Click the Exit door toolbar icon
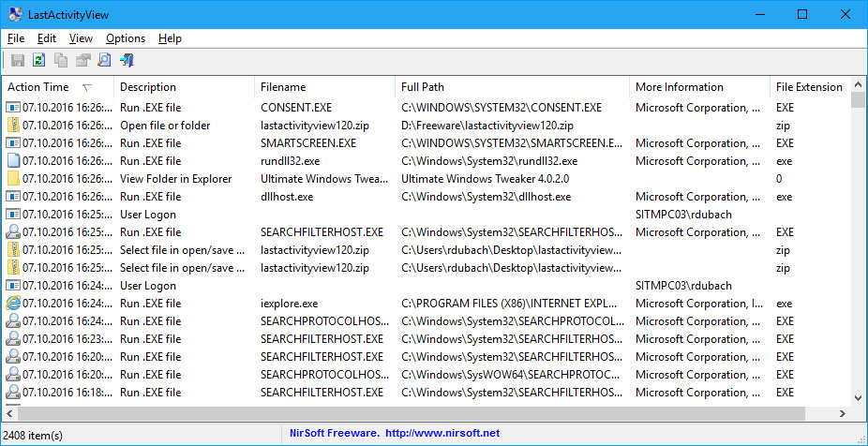This screenshot has height=446, width=868. (127, 60)
